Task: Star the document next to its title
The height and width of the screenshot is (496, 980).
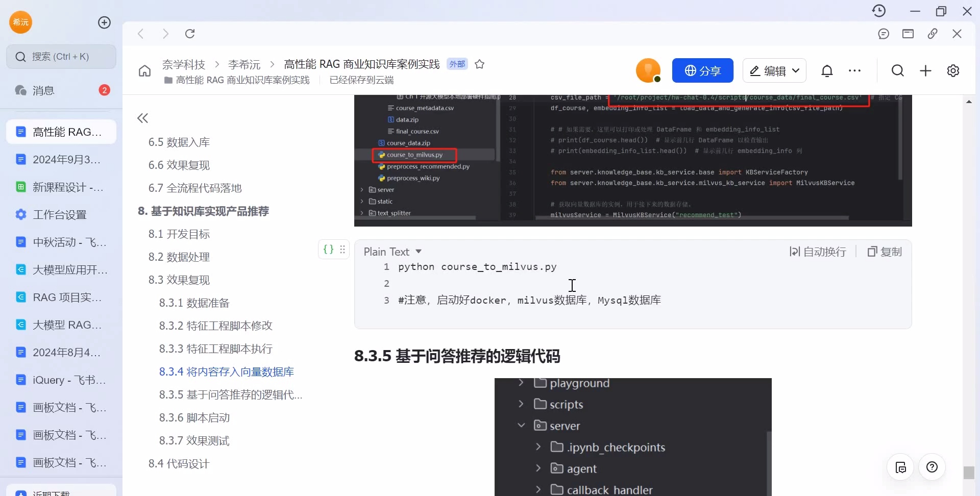Action: point(479,64)
